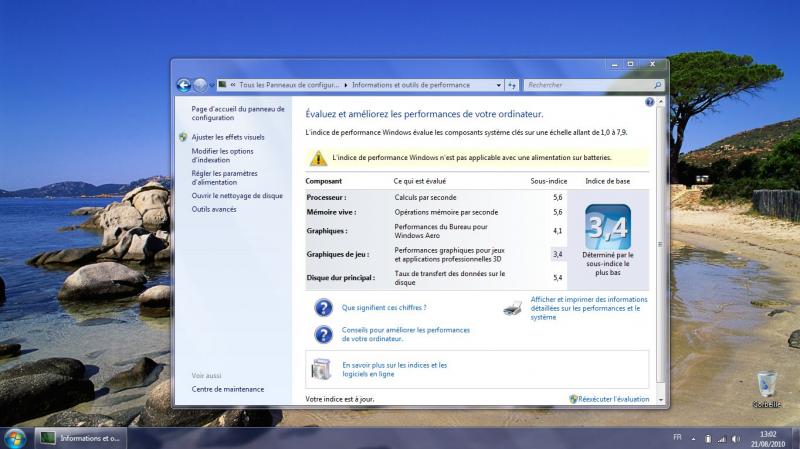Viewport: 800px width, 449px height.
Task: Click the 'Informations et o...' taskbar button
Action: tap(80, 438)
